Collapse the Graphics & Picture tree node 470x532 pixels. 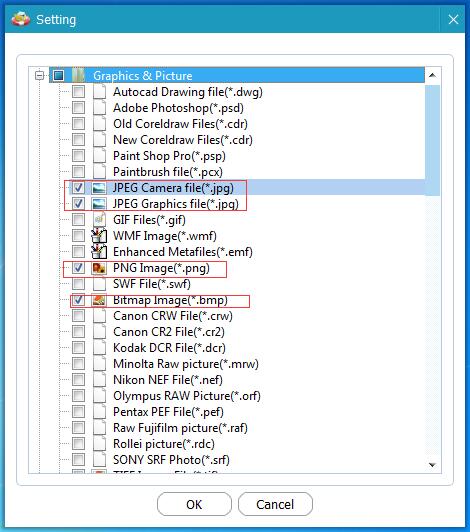pyautogui.click(x=40, y=75)
